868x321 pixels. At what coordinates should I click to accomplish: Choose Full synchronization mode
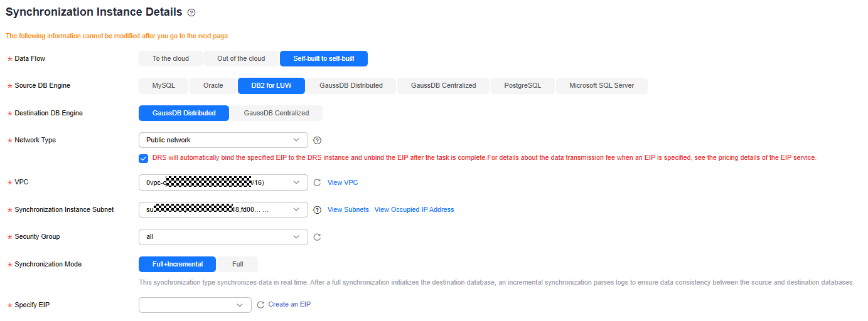[x=238, y=264]
